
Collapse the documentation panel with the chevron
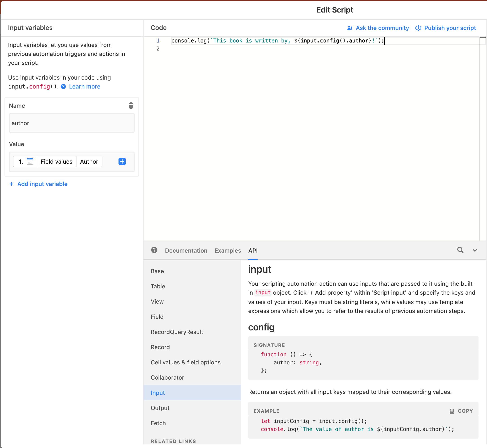[475, 250]
